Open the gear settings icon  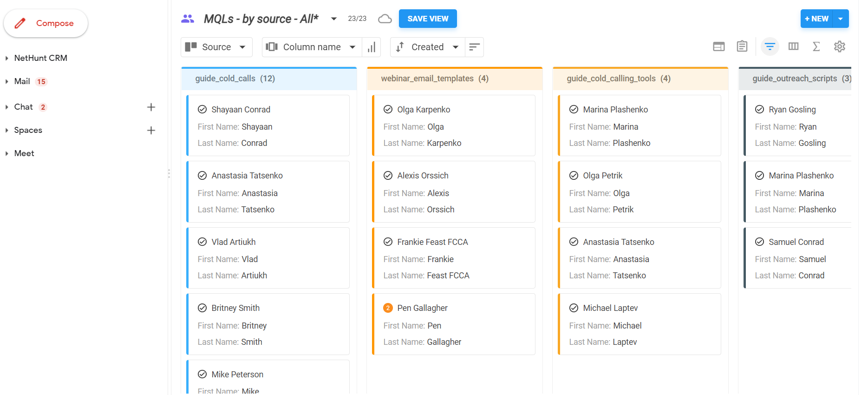[x=839, y=46]
